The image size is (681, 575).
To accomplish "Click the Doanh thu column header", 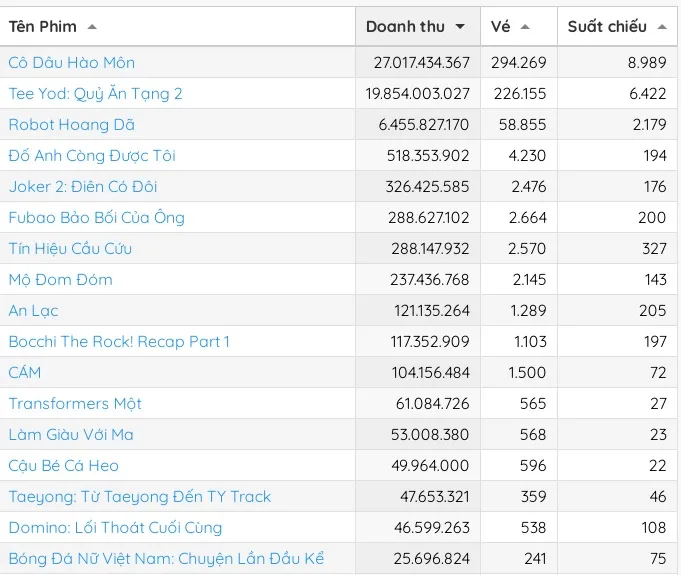I will (x=405, y=27).
